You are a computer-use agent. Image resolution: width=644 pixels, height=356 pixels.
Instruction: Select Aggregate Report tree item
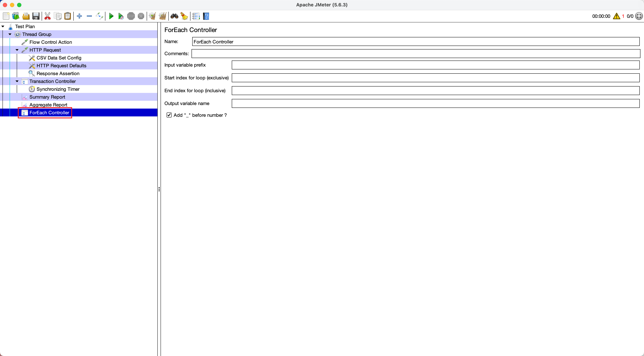pos(48,105)
